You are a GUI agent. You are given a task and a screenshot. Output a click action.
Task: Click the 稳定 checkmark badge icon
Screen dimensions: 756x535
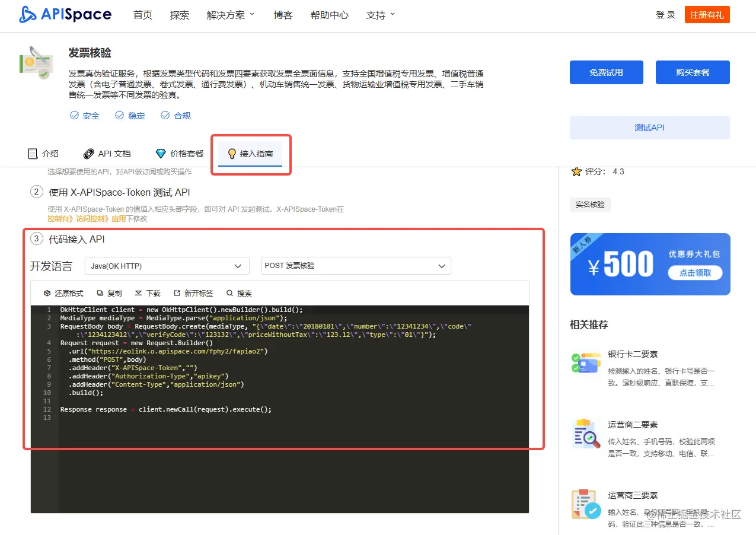pos(119,116)
